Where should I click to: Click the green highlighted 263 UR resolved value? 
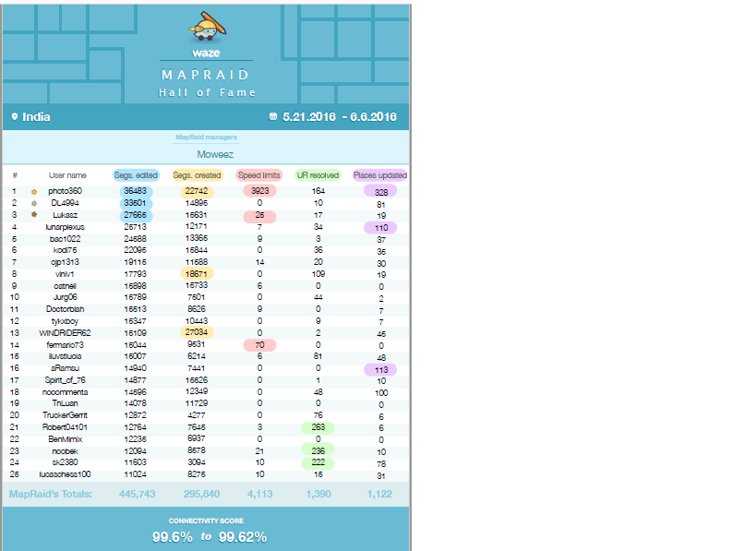(x=318, y=427)
